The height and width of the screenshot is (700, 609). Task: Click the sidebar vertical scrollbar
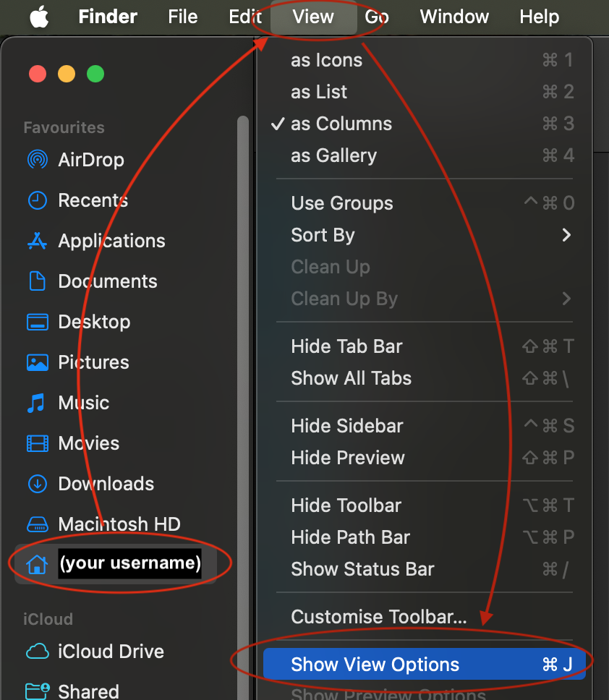[243, 406]
